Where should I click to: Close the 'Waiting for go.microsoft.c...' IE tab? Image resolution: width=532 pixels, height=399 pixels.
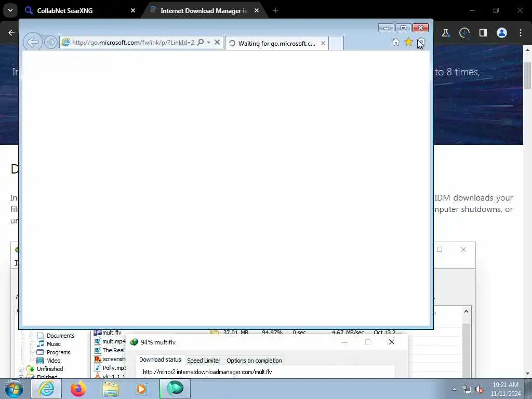click(323, 43)
